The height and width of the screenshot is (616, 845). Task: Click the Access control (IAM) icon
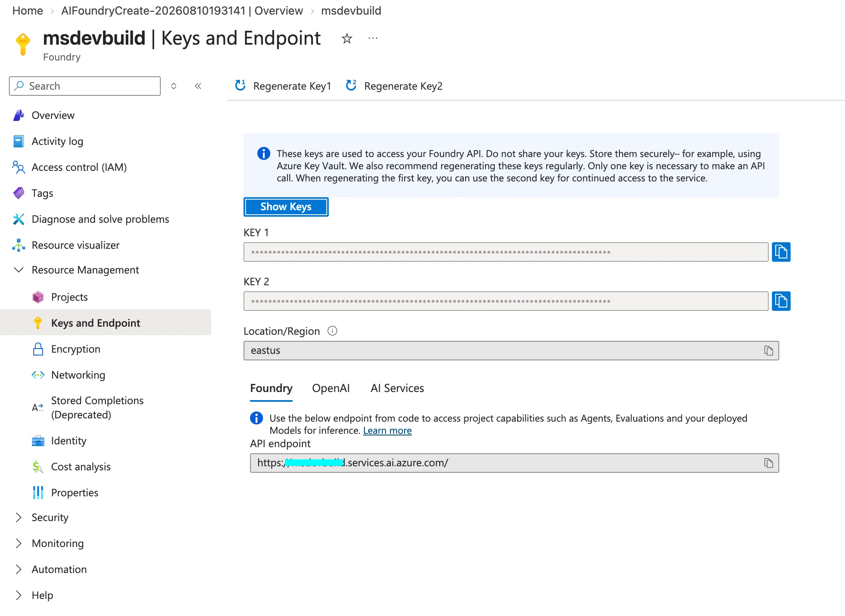point(19,167)
